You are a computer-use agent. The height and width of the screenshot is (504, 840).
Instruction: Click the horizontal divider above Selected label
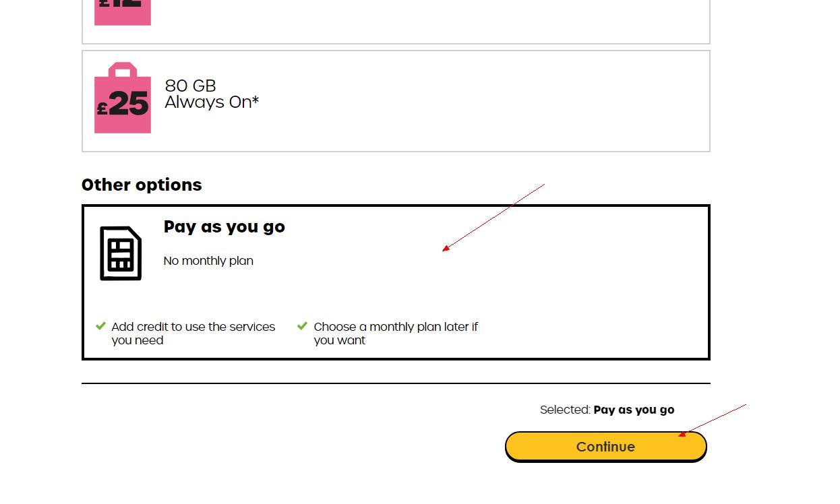tap(396, 383)
